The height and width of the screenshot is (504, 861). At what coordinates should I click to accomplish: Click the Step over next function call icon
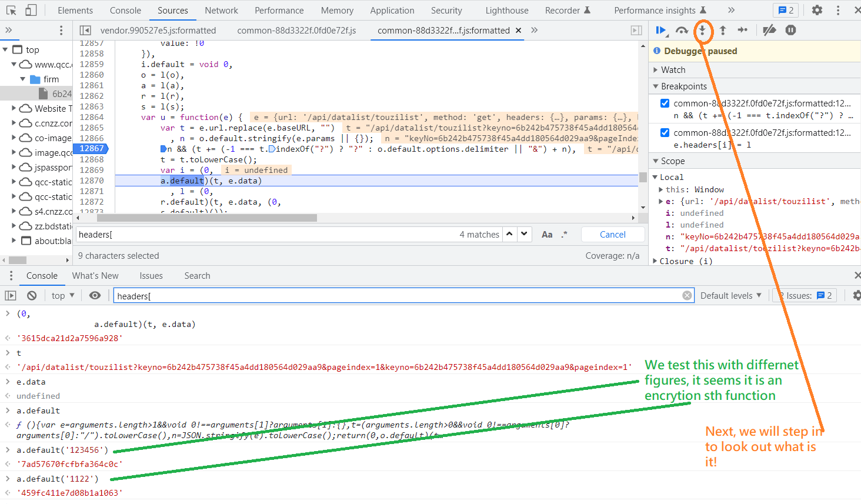pos(682,30)
